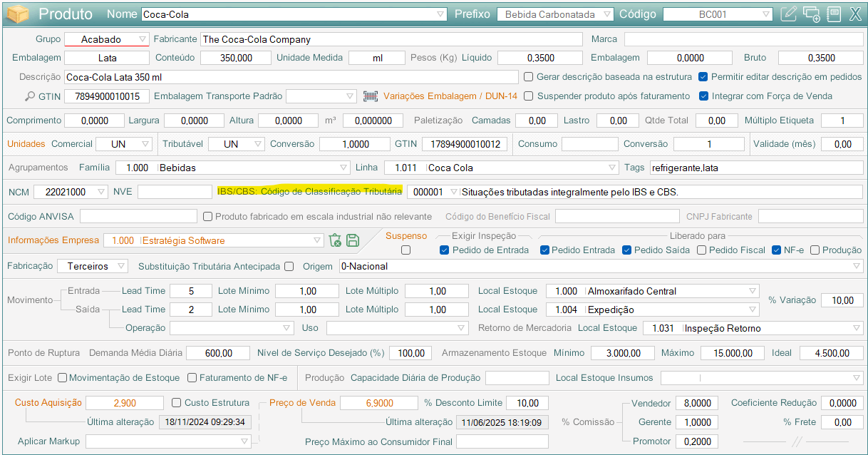Viewport: 868px width, 455px height.
Task: Enable Pedido Fiscal checkbox
Action: coord(702,250)
